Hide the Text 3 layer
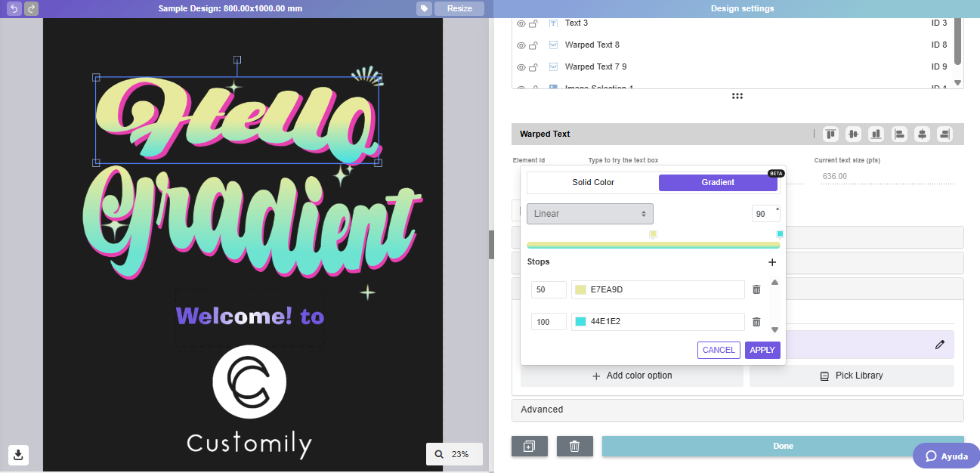This screenshot has height=473, width=980. pyautogui.click(x=521, y=23)
